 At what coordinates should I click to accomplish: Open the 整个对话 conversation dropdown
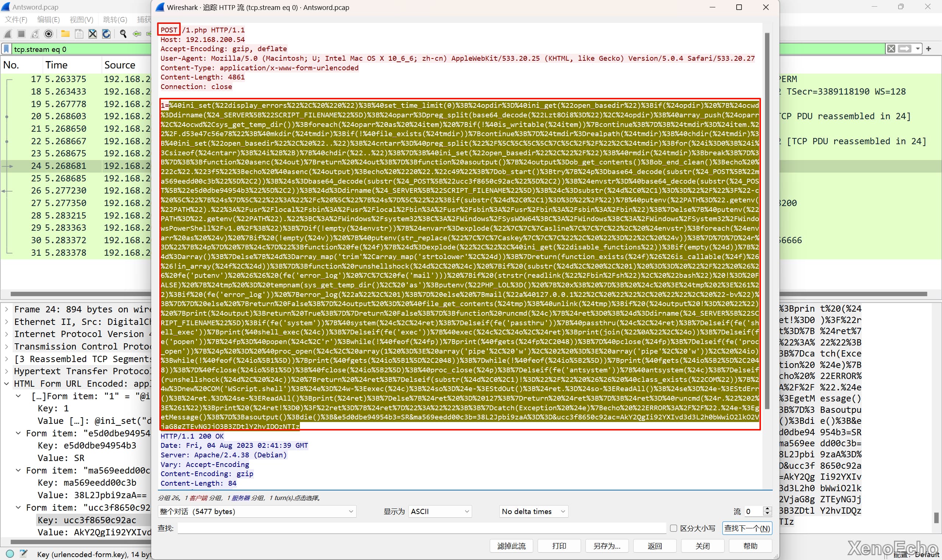coord(256,511)
